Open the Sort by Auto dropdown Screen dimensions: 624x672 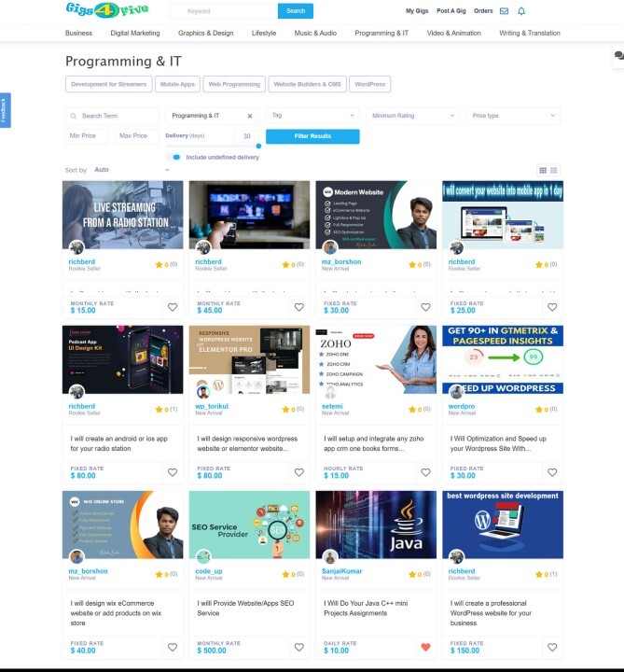click(132, 170)
